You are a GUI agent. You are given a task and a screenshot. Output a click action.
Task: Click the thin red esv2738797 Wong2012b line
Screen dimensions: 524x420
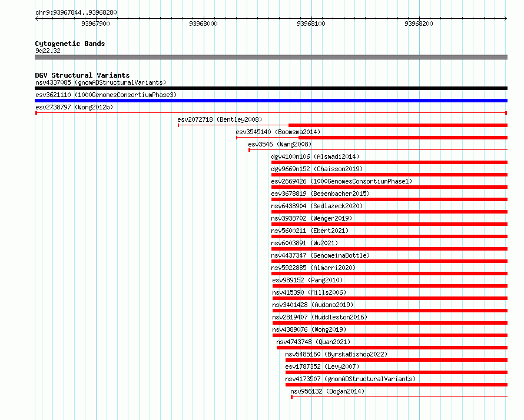pyautogui.click(x=271, y=113)
